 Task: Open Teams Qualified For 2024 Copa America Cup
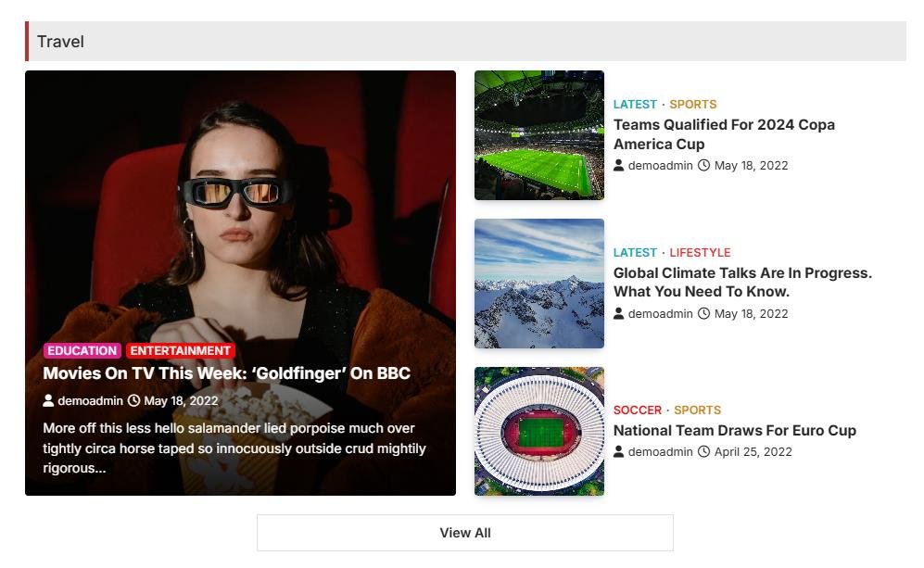point(723,134)
